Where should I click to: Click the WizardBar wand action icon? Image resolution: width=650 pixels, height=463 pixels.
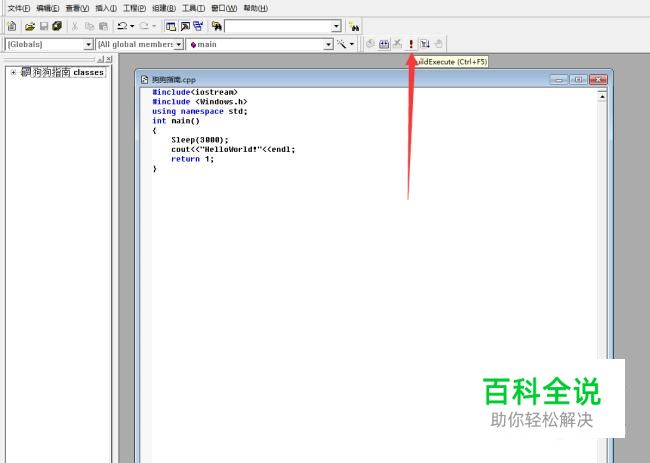tap(342, 44)
